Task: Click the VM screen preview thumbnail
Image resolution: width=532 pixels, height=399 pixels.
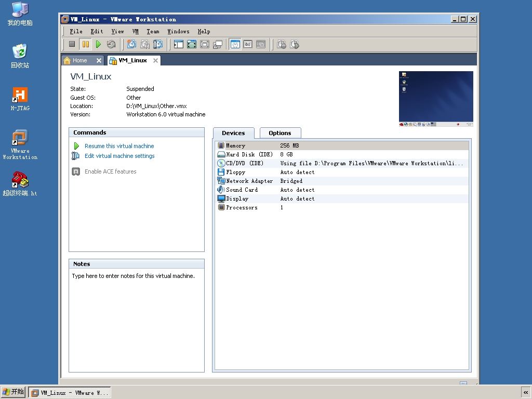Action: (x=436, y=99)
